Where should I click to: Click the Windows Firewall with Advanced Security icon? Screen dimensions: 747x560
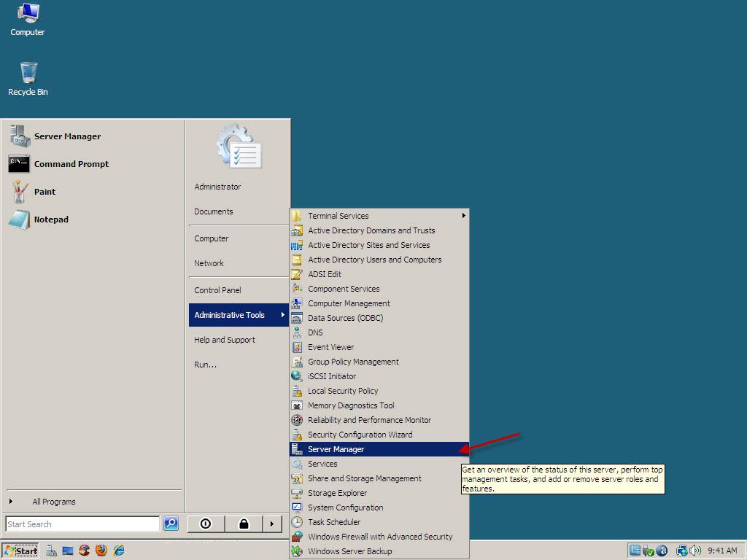(297, 537)
